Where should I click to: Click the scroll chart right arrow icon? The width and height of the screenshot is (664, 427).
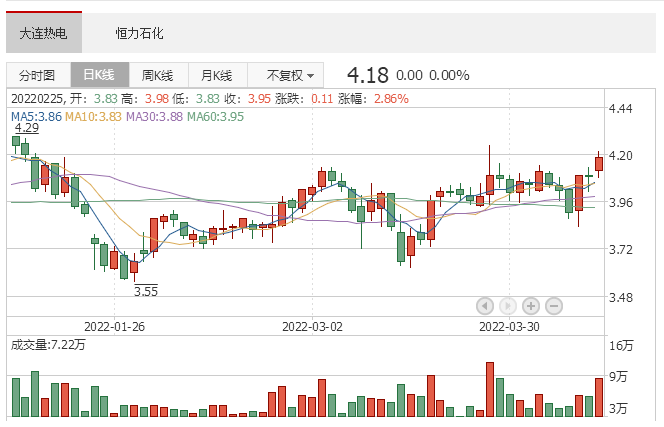508,306
